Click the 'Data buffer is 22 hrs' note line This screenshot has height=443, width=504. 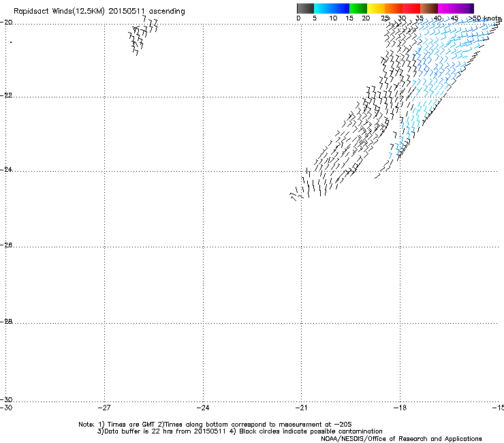[240, 431]
